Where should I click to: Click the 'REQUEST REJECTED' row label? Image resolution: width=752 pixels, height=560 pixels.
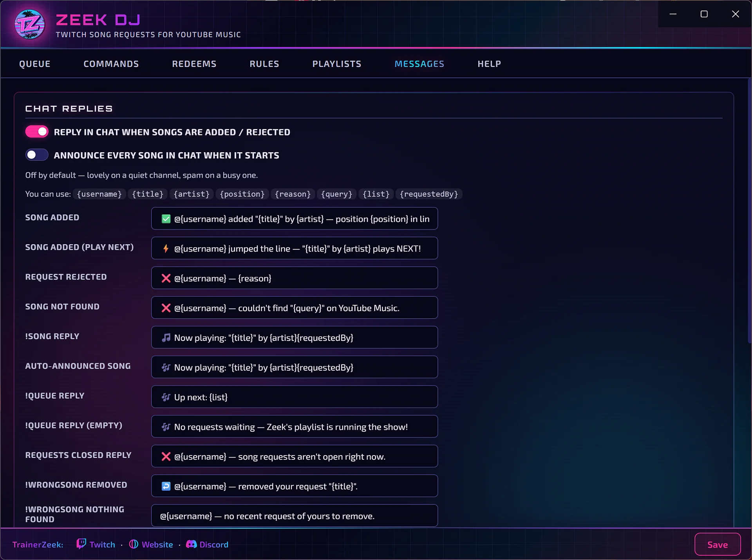pyautogui.click(x=66, y=277)
